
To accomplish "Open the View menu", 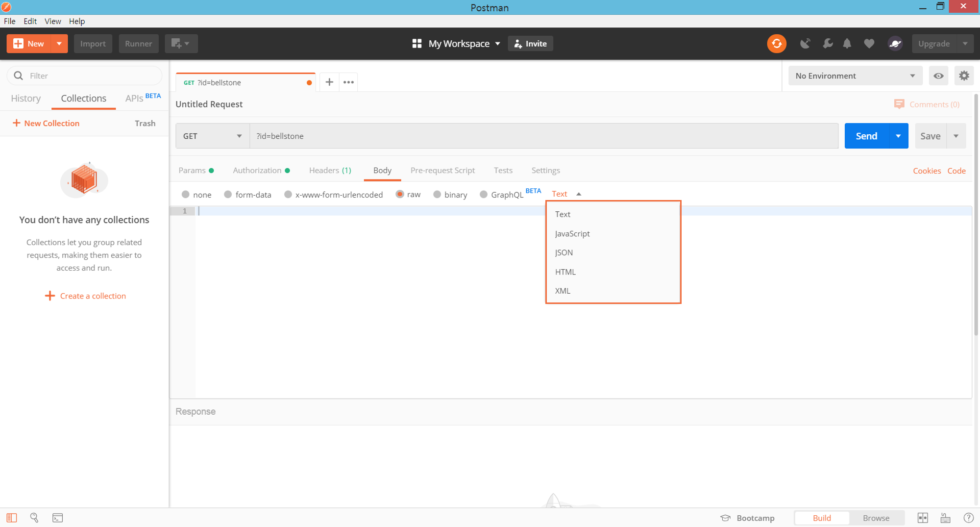I will (x=52, y=21).
